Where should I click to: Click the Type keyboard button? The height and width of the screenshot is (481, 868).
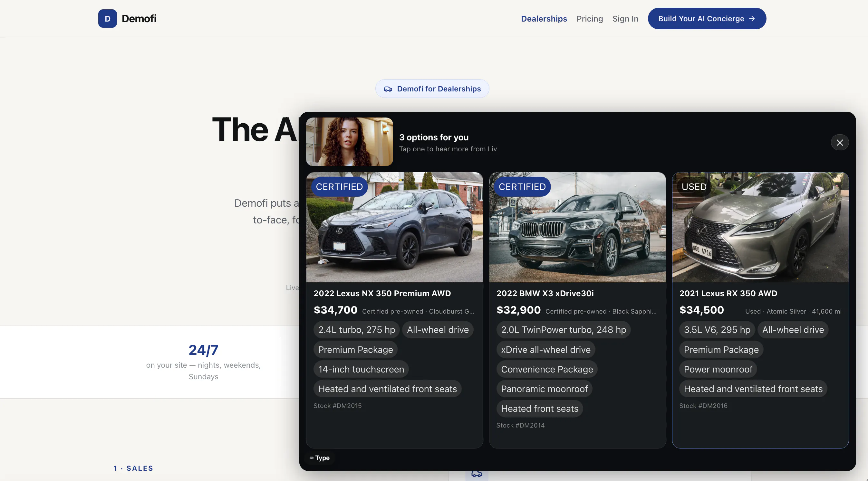coord(319,458)
